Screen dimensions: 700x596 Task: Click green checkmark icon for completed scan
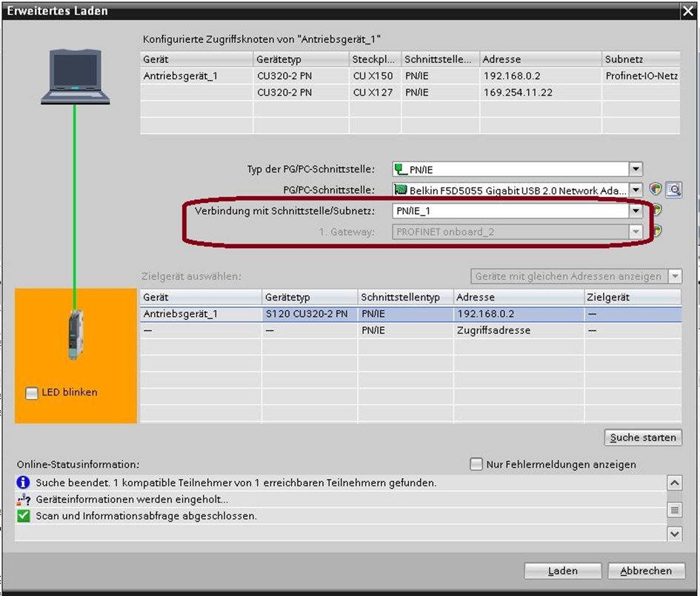pyautogui.click(x=24, y=515)
